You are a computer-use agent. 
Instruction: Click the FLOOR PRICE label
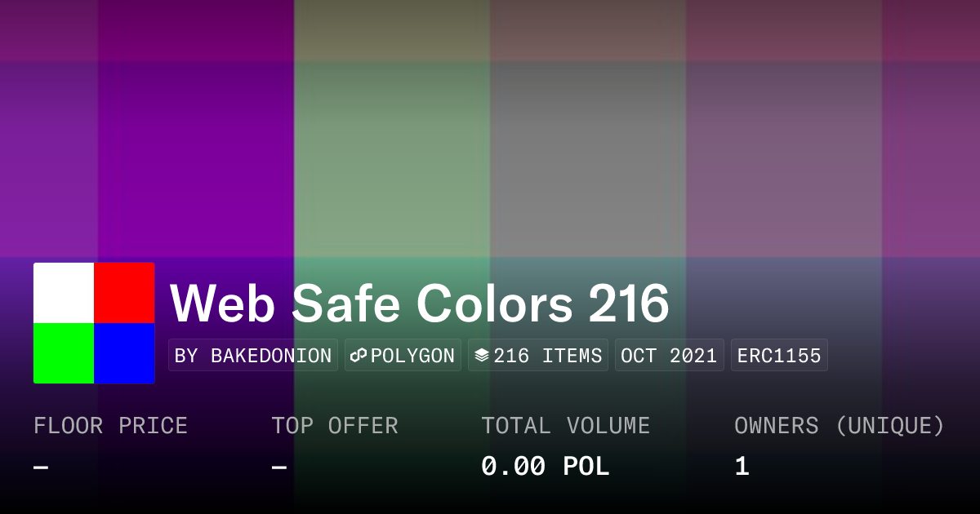pos(110,426)
